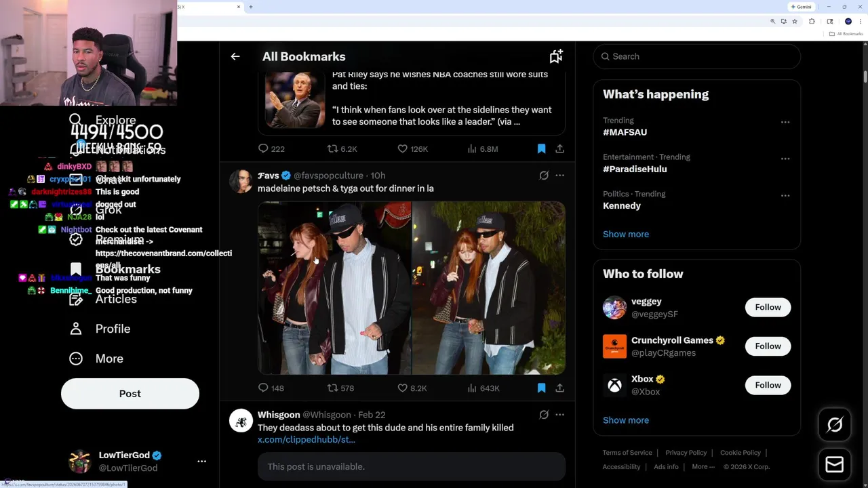This screenshot has height=488, width=868.
Task: Open options for #MAFSAU trend
Action: coord(785,122)
